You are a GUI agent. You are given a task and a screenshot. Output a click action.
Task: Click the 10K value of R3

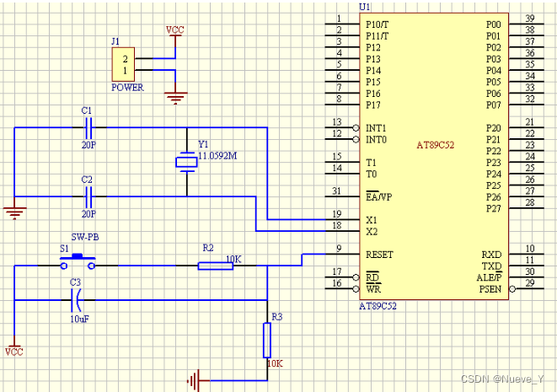point(275,363)
